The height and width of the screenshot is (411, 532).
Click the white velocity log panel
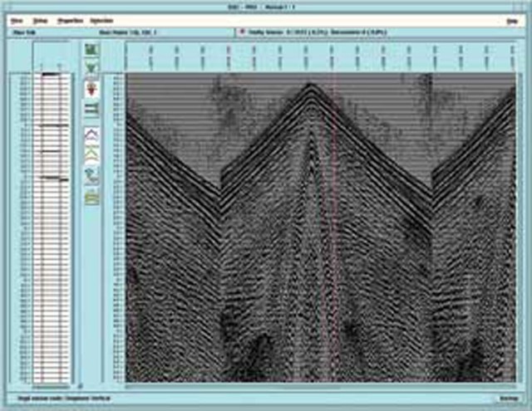tap(52, 224)
